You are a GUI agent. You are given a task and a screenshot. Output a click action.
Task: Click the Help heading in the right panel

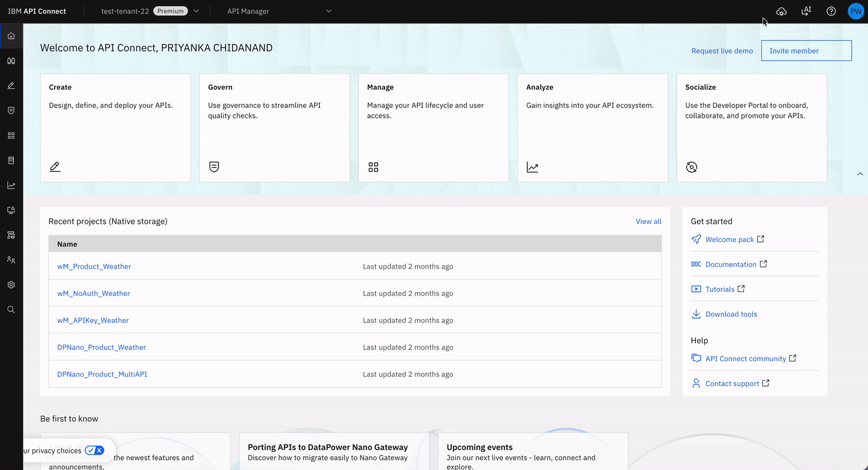click(699, 341)
